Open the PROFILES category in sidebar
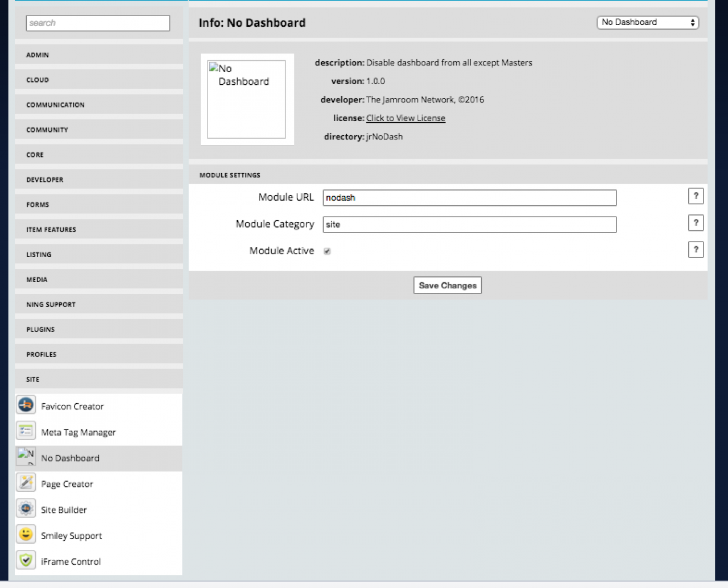This screenshot has width=728, height=588. [99, 354]
